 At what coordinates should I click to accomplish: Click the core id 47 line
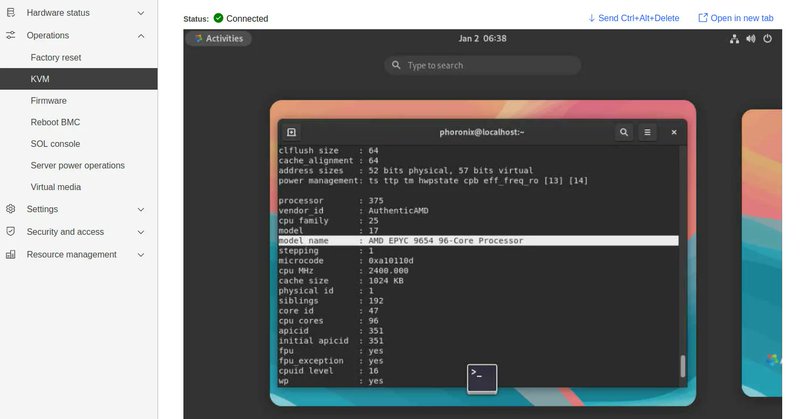tap(328, 311)
